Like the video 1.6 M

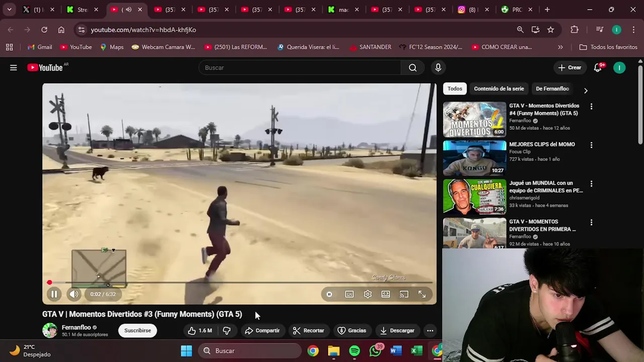click(x=200, y=330)
